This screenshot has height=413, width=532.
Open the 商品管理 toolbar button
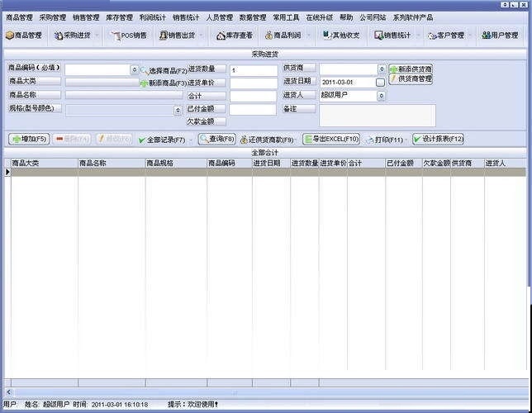click(24, 36)
